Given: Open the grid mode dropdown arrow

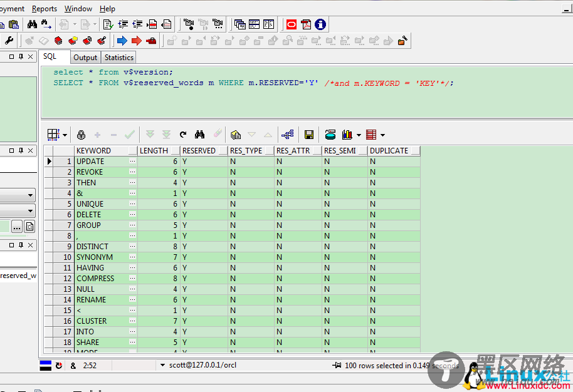Looking at the screenshot, I should click(x=65, y=135).
